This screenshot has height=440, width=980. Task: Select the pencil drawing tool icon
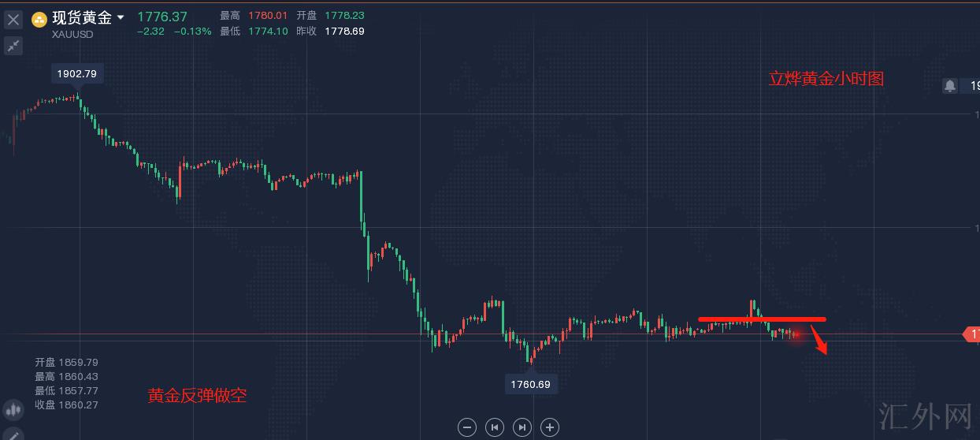pos(13,434)
